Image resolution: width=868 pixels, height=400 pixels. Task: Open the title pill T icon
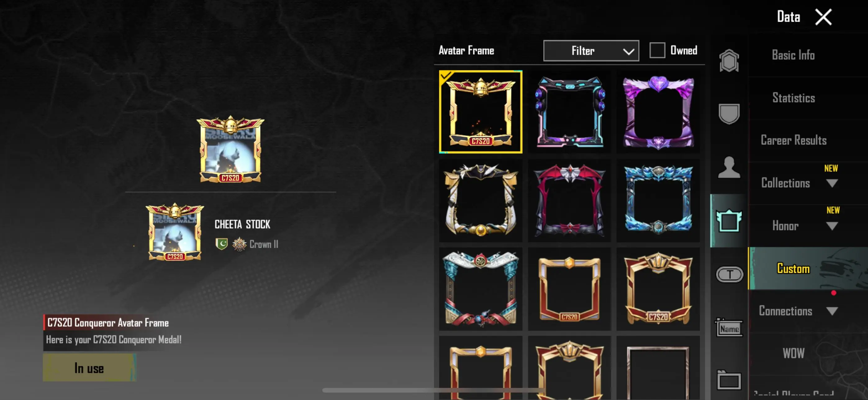click(729, 274)
